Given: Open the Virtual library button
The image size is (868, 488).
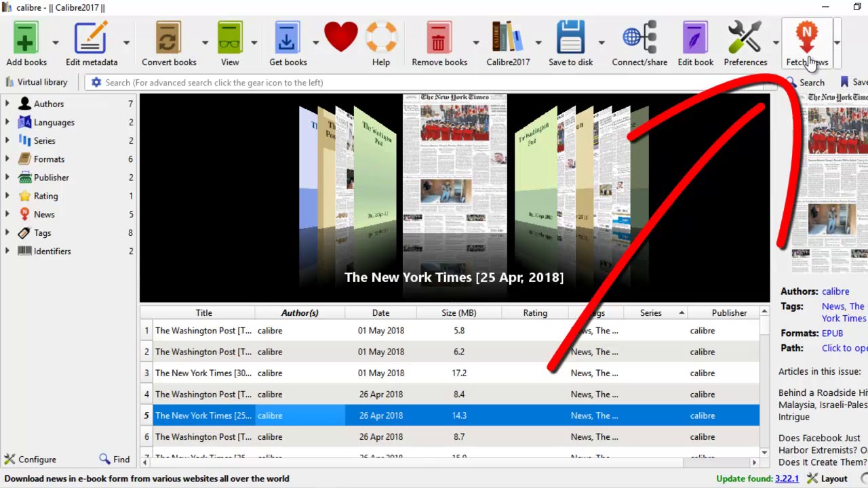Looking at the screenshot, I should point(37,82).
